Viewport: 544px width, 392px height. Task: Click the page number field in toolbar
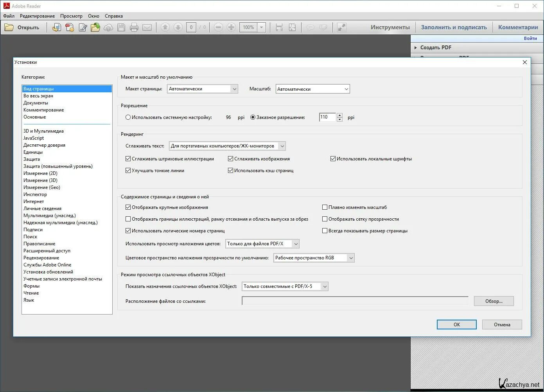tap(191, 27)
